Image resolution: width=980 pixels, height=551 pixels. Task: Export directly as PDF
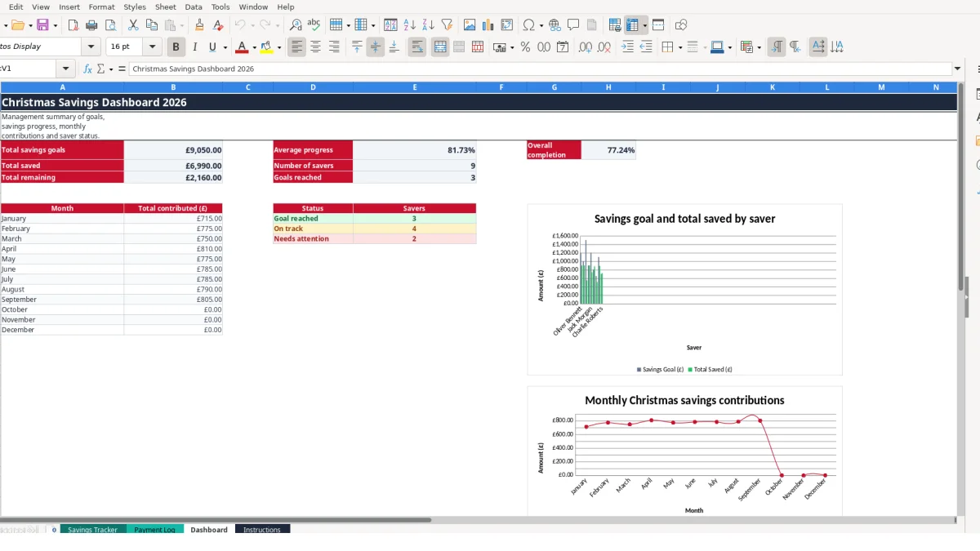click(x=73, y=25)
